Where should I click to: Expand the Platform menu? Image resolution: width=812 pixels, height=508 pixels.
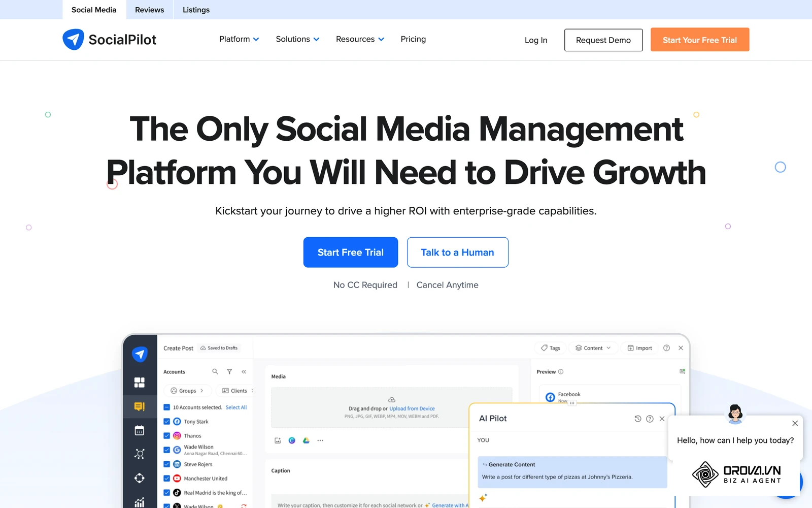click(239, 39)
